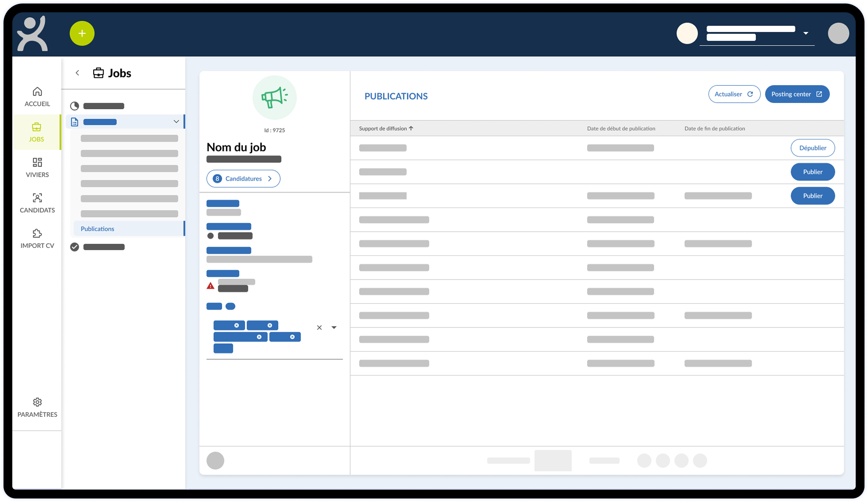Select the Publications submenu item
This screenshot has height=502, width=868.
click(x=98, y=229)
